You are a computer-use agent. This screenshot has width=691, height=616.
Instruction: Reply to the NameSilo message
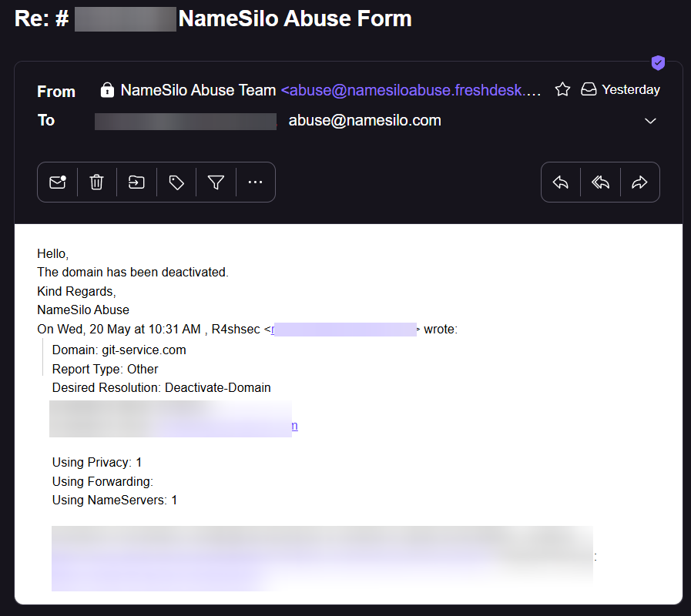(x=561, y=182)
